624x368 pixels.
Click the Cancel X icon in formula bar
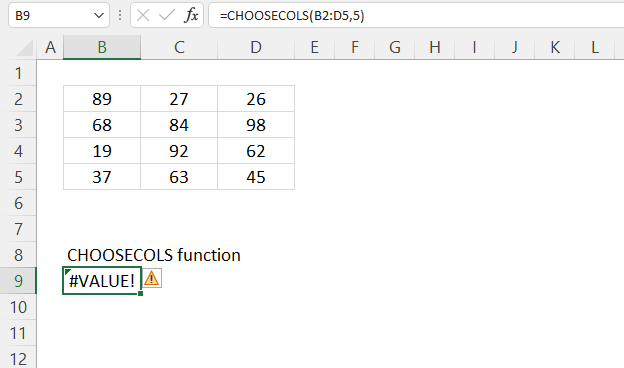point(142,16)
